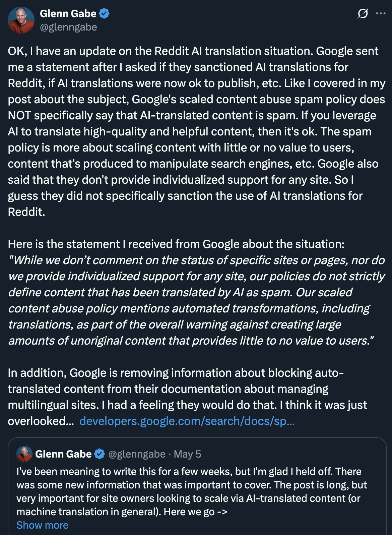The height and width of the screenshot is (535, 392).
Task: Click the verified badge in the quoted post
Action: (x=100, y=454)
